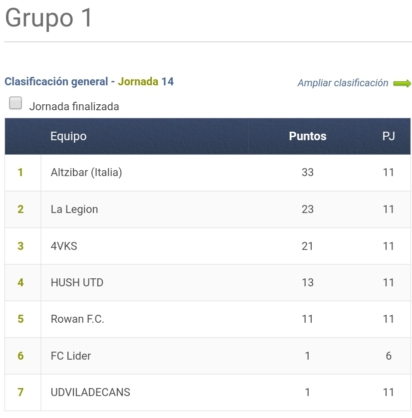Click the green arrow icon
This screenshot has height=418, width=412.
tap(402, 83)
